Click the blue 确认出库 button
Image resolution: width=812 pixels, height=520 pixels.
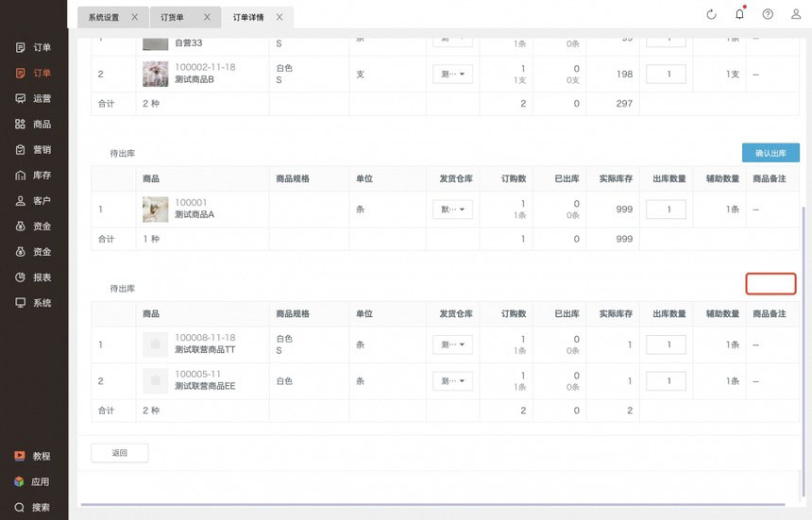(770, 153)
